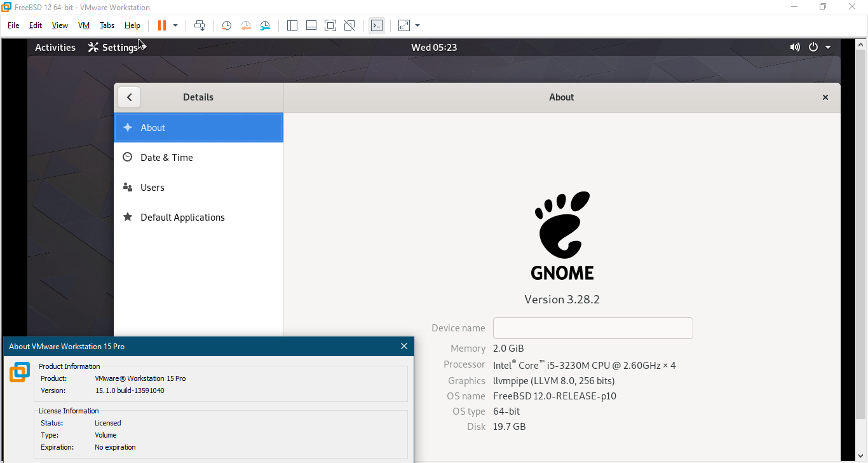The image size is (868, 463).
Task: Expand the stretch guest dropdown arrow
Action: [417, 25]
